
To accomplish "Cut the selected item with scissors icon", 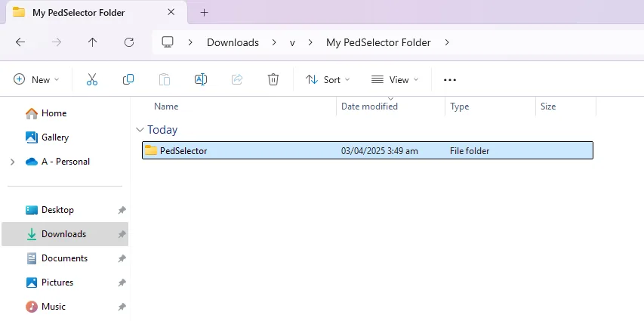I will (92, 79).
